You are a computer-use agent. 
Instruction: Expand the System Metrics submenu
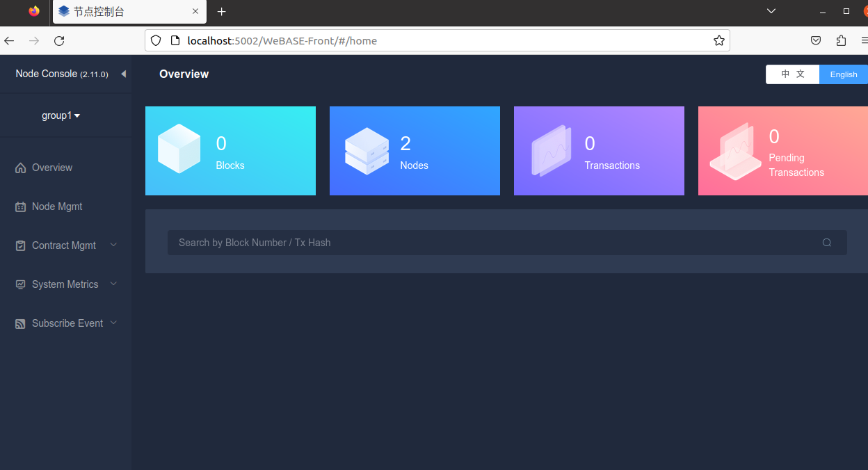coord(113,284)
